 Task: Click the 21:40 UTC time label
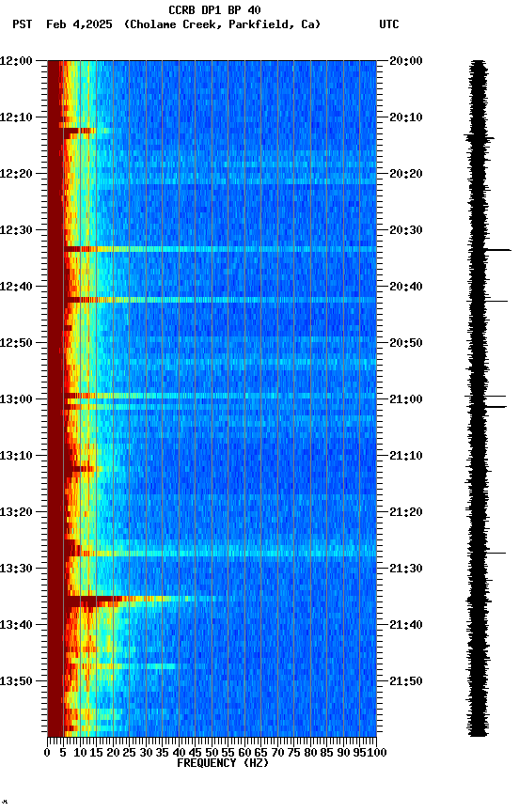[406, 625]
